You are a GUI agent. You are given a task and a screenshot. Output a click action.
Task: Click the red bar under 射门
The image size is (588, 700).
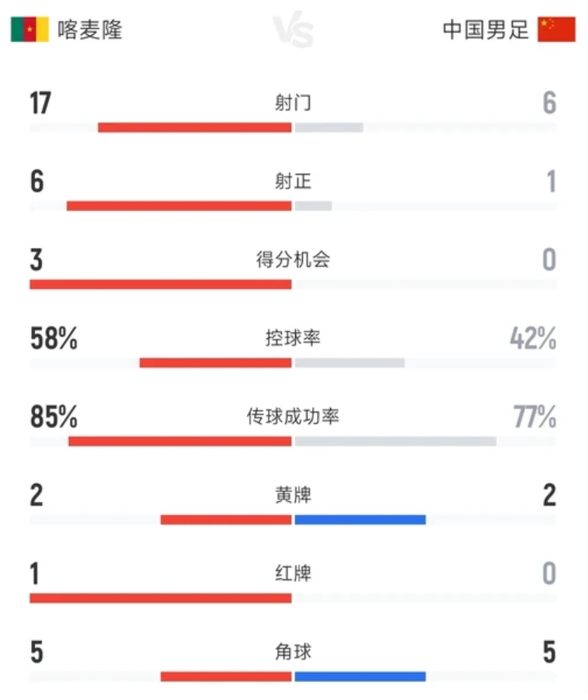pos(195,127)
